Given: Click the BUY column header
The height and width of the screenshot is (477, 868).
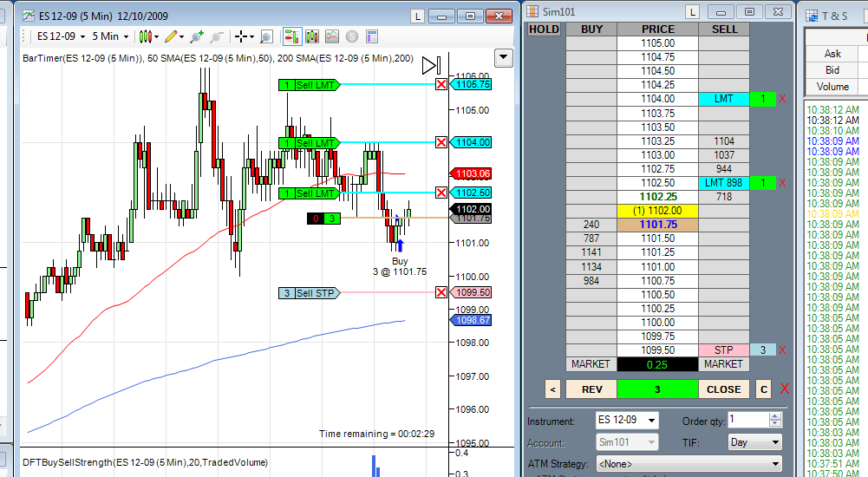Looking at the screenshot, I should pos(591,29).
